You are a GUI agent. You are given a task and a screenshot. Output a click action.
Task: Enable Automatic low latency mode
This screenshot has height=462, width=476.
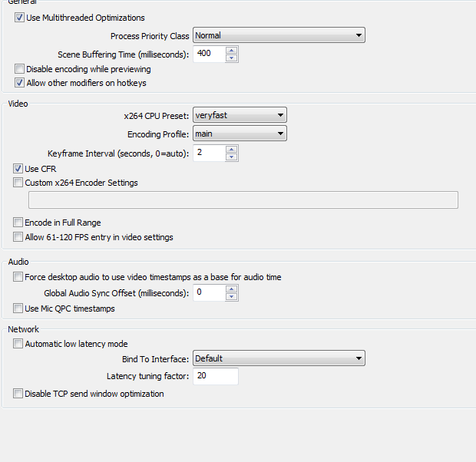tap(18, 344)
